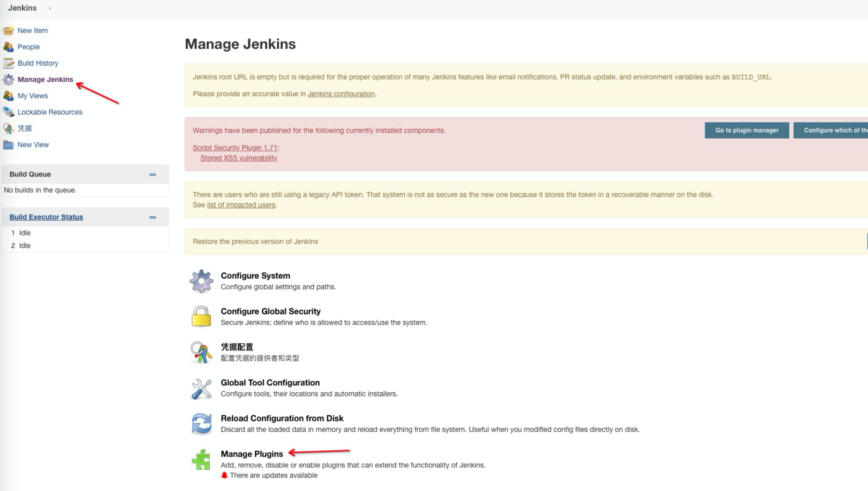Screen dimensions: 868x491
Task: Click the My Views icon
Action: (8, 96)
